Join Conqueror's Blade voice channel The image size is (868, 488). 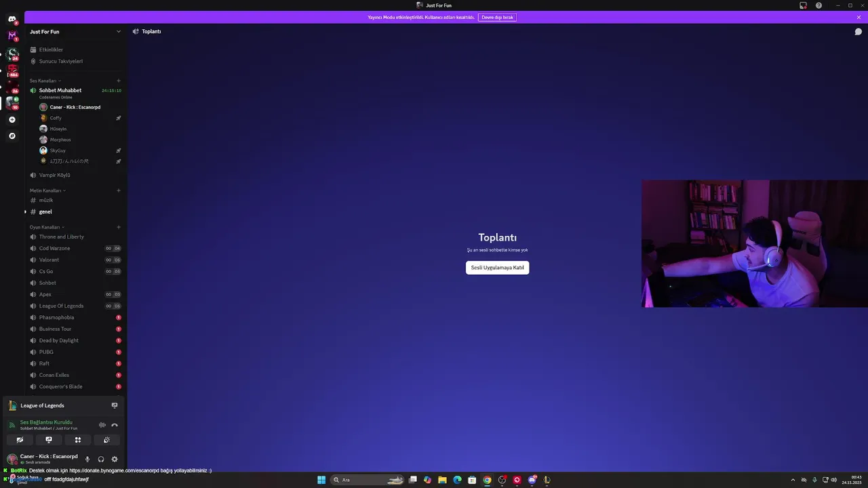tap(75, 386)
